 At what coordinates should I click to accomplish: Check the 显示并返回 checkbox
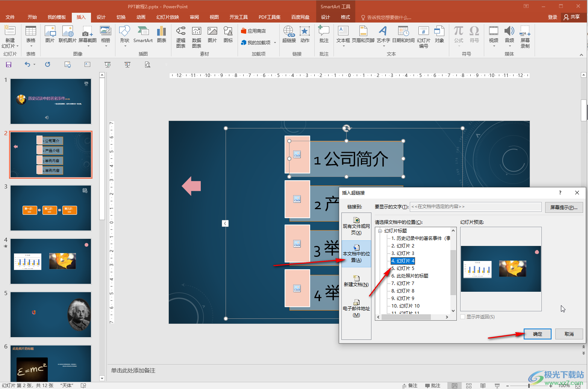[463, 317]
